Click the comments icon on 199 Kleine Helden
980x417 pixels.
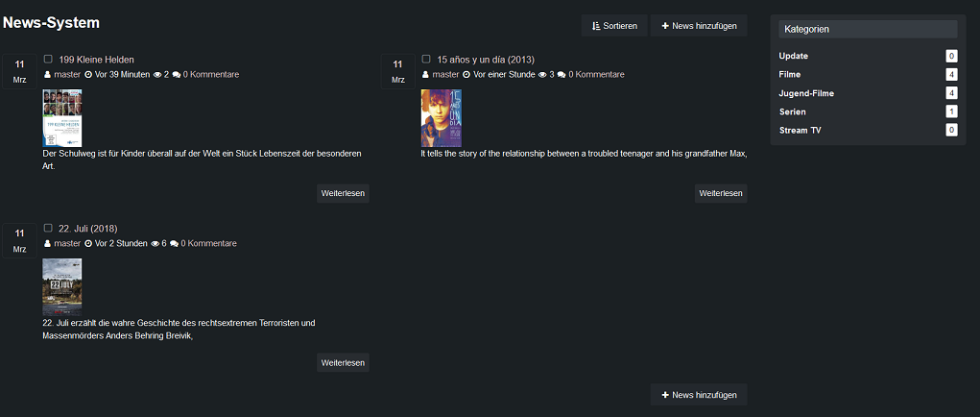pos(177,75)
